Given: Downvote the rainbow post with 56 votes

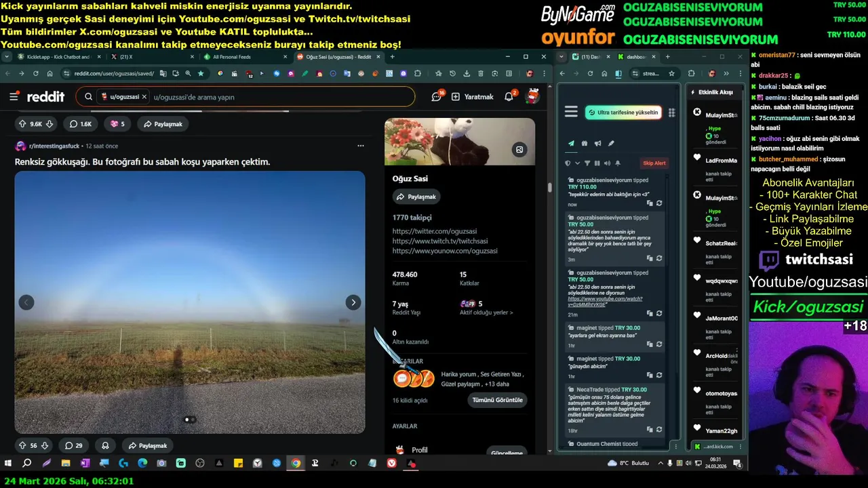Looking at the screenshot, I should click(x=45, y=445).
